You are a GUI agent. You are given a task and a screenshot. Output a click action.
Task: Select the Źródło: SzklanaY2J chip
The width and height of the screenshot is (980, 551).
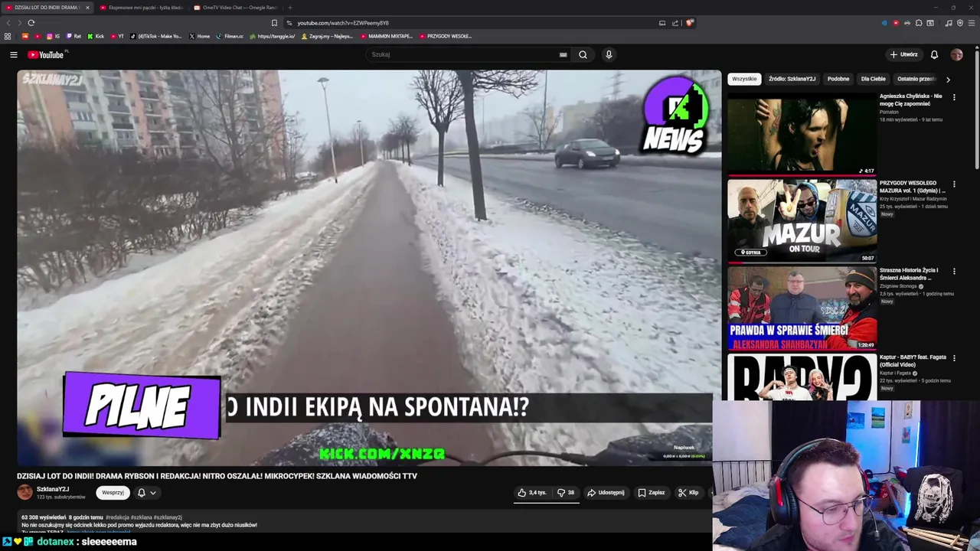click(792, 79)
